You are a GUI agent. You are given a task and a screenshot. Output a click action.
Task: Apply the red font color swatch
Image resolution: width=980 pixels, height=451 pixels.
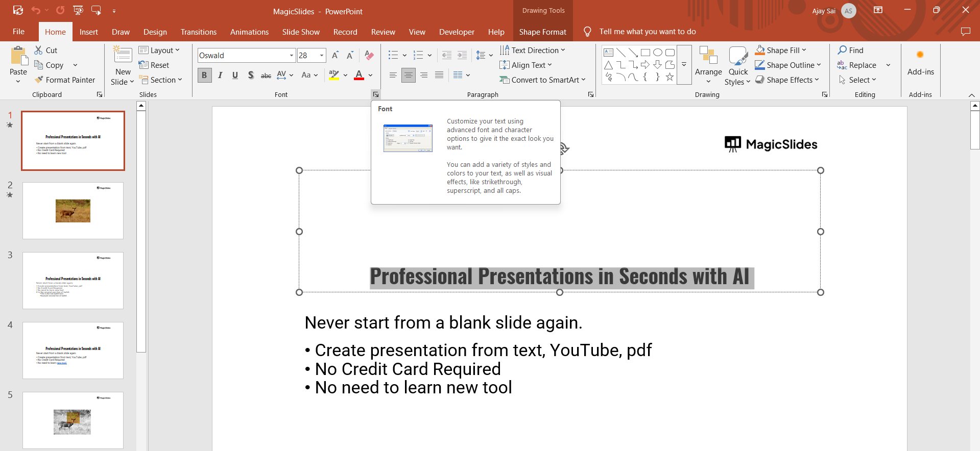359,75
